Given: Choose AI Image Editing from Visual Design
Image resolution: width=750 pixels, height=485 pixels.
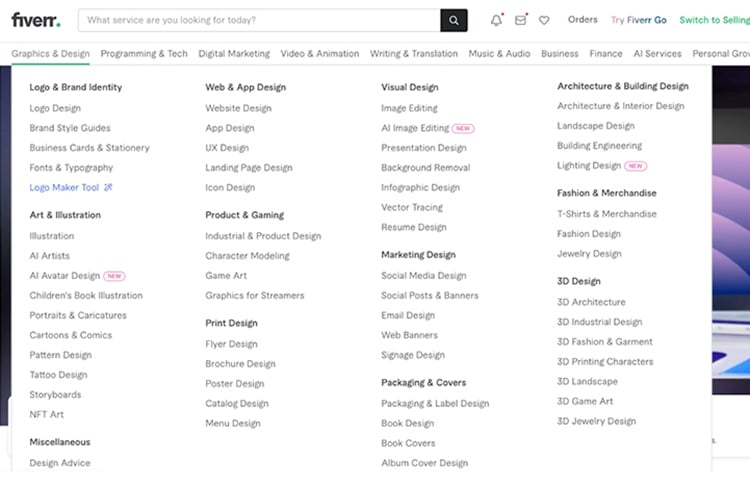Looking at the screenshot, I should point(415,128).
